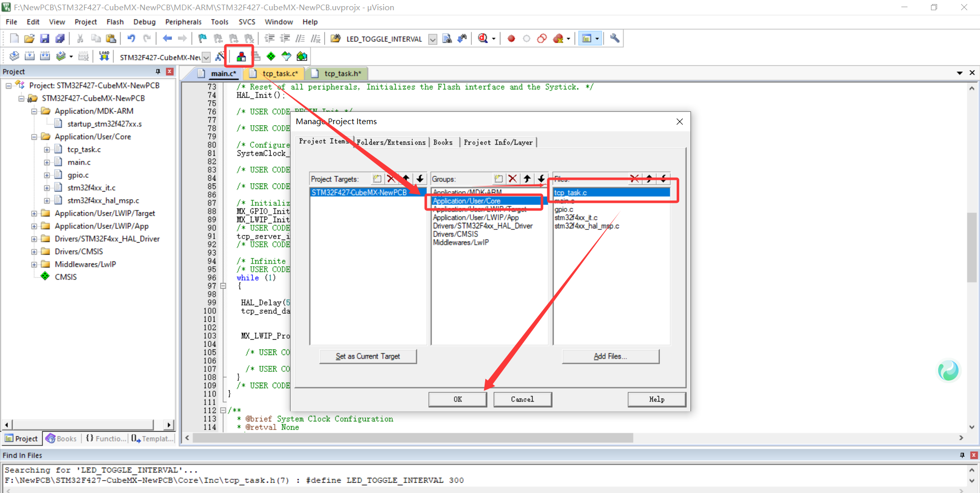Open the Peripherals menu
Screen dimensions: 980x493
point(183,22)
